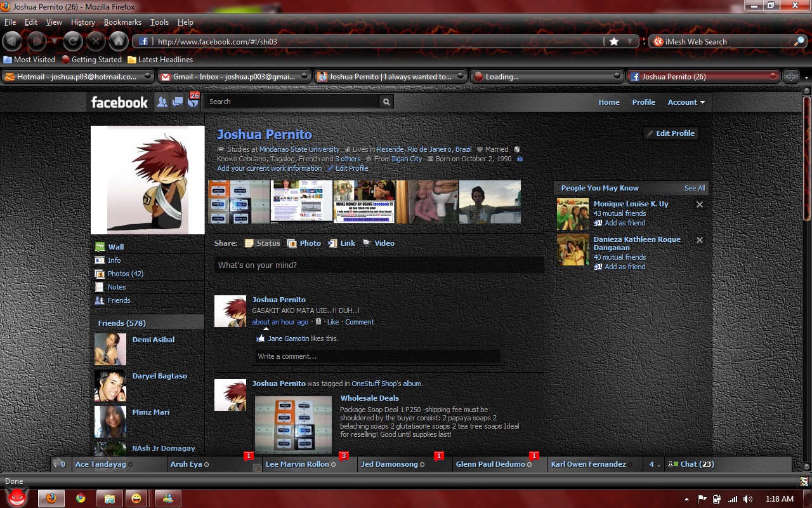Open the Profile link in header
Viewport: 812px width, 508px height.
643,102
